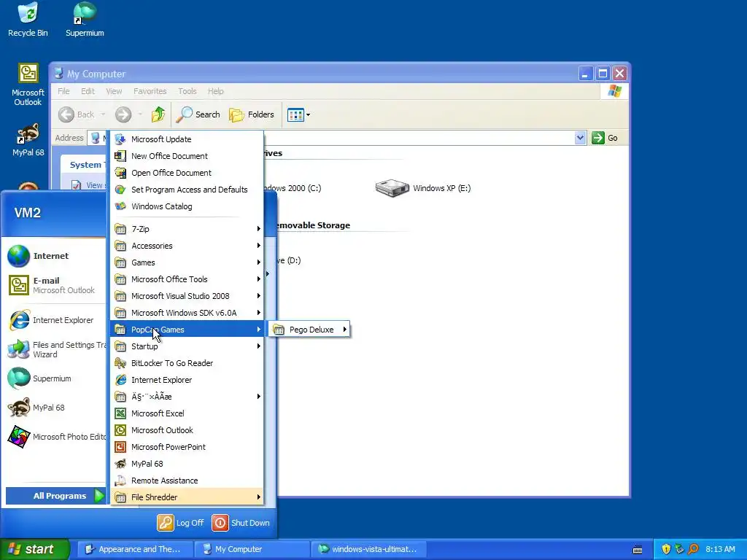
Task: Open Microsoft Photo Editor
Action: (55, 437)
